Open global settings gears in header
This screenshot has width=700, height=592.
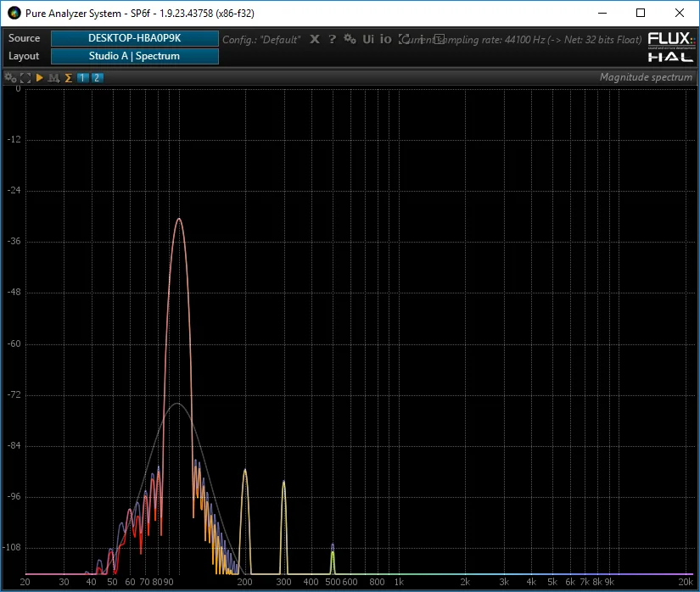click(350, 39)
